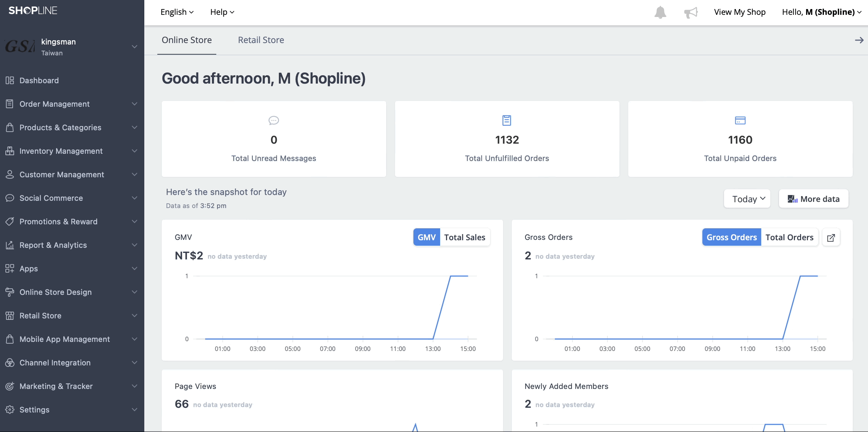Click the NT$2 GMV value
868x432 pixels.
[189, 256]
